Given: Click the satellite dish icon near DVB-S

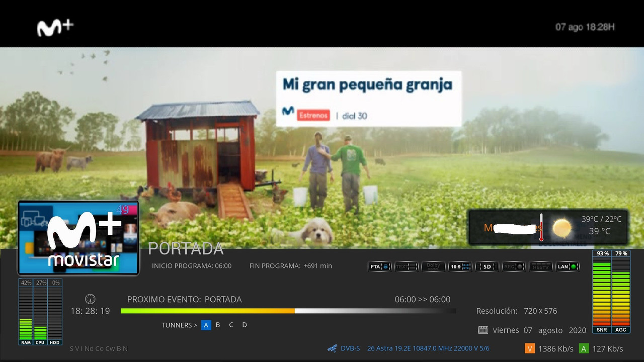Looking at the screenshot, I should point(332,348).
